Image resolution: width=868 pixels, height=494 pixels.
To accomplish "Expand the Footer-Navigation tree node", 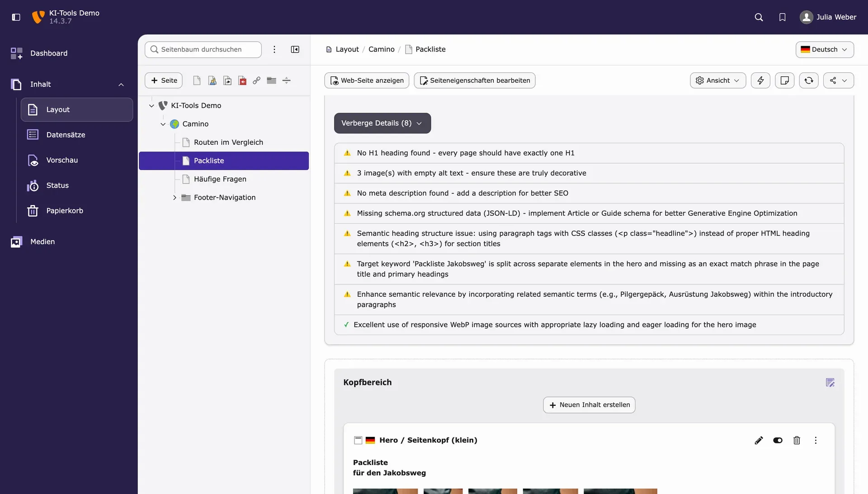I will pyautogui.click(x=175, y=198).
